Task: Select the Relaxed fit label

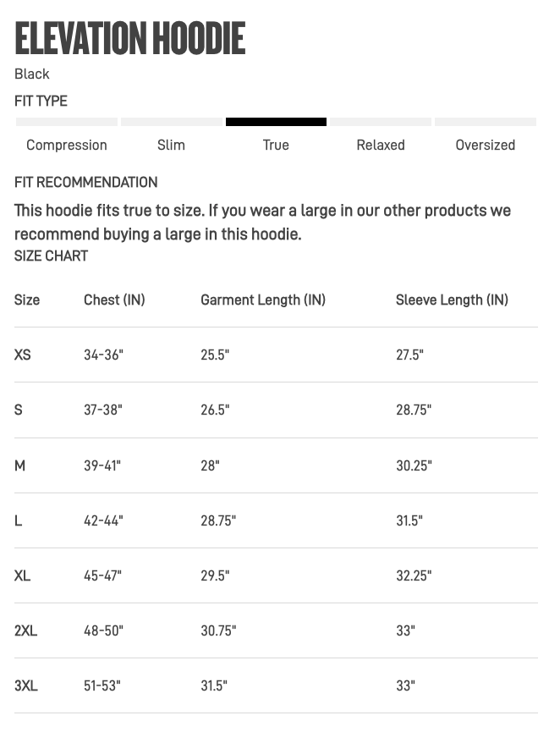Action: pyautogui.click(x=381, y=145)
